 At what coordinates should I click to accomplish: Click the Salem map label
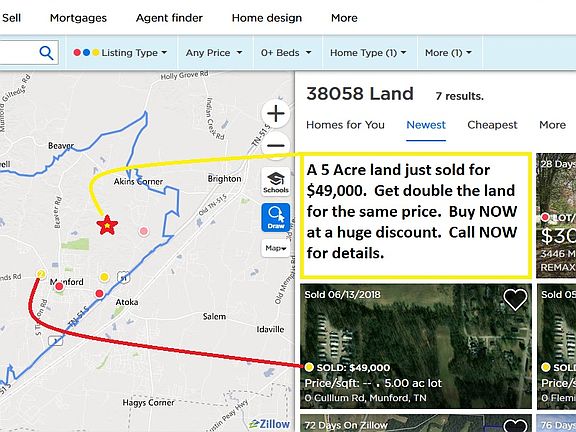[x=214, y=317]
